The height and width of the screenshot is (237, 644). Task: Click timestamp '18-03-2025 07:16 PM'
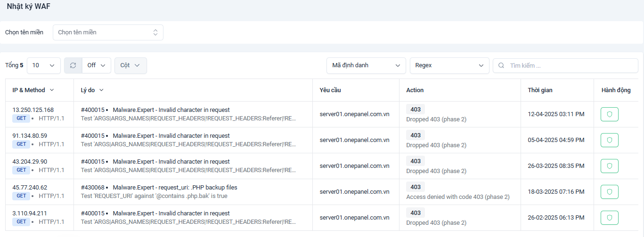(556, 192)
